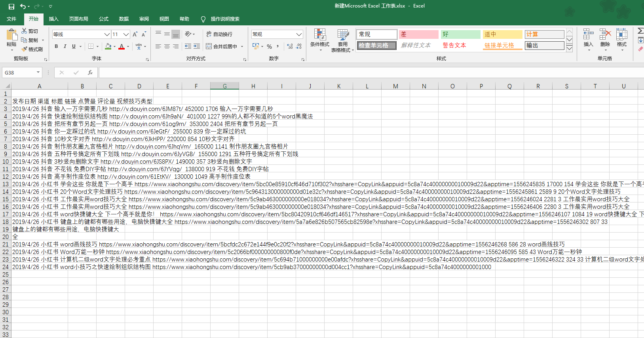Switch to the 审阅 Review tab
The height and width of the screenshot is (338, 644).
click(144, 19)
